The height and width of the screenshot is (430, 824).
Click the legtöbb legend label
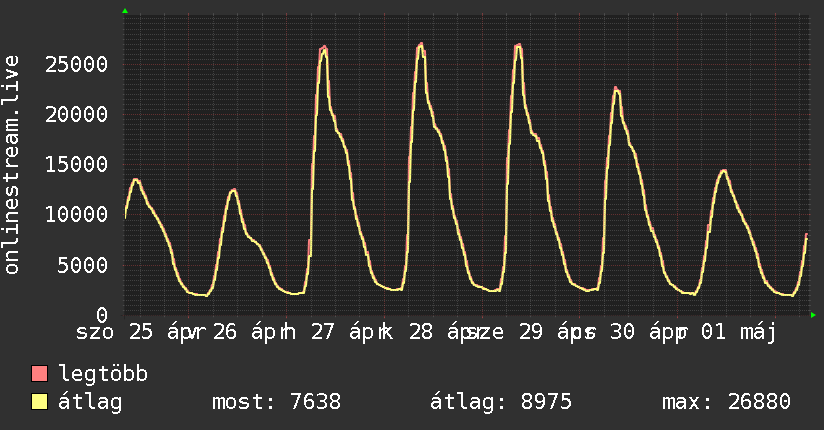[x=103, y=373]
